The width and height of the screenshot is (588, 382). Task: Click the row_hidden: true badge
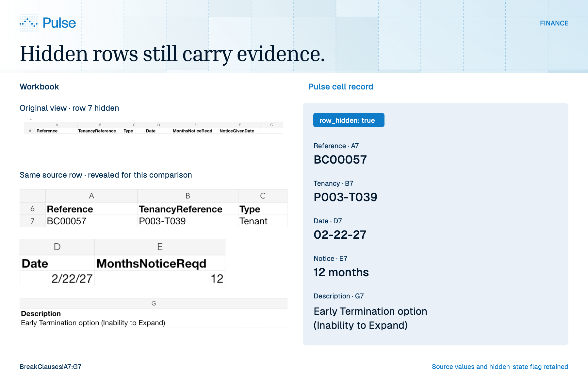(x=349, y=120)
